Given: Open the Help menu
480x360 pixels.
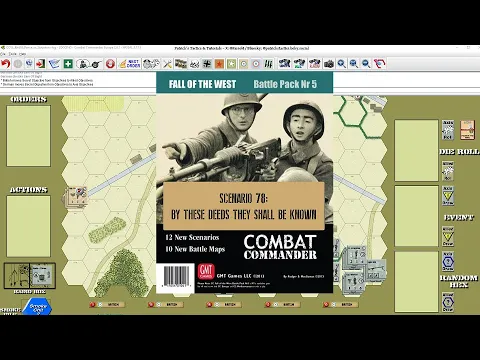Looking at the screenshot, I should 23,54.
